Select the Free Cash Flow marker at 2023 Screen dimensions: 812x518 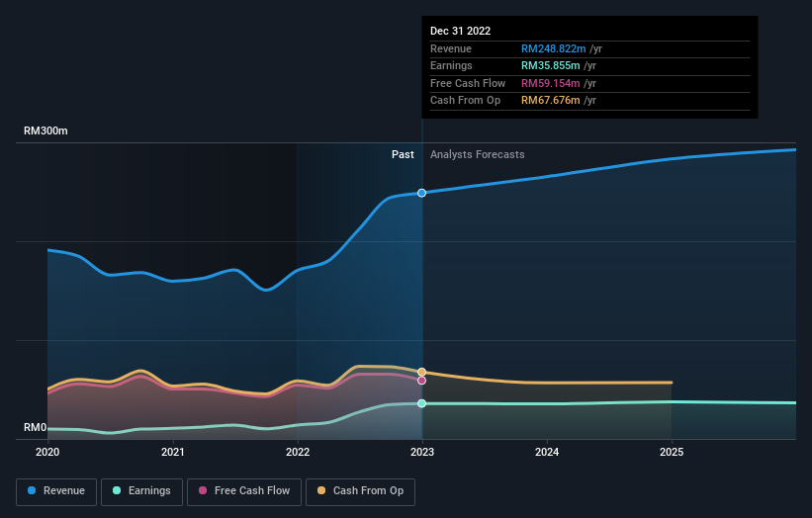click(422, 381)
